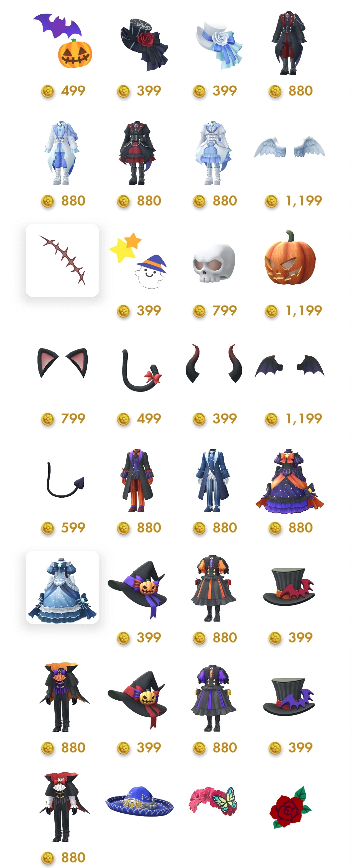Tap the thorny stitched scar item

[x=62, y=260]
